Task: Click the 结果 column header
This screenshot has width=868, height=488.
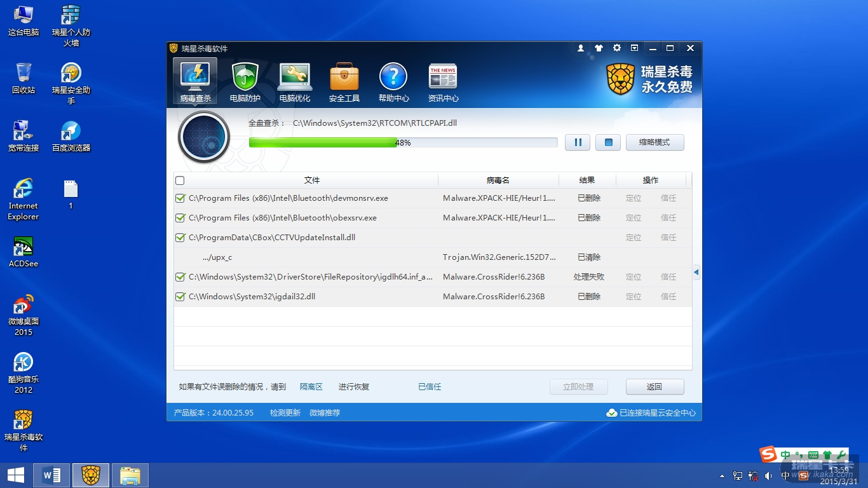Action: coord(587,180)
